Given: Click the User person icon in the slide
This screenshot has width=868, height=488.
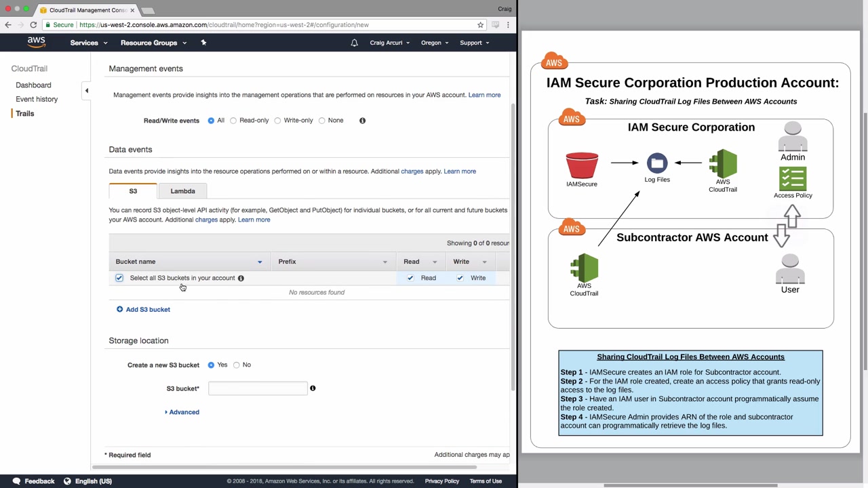Looking at the screenshot, I should [x=790, y=269].
